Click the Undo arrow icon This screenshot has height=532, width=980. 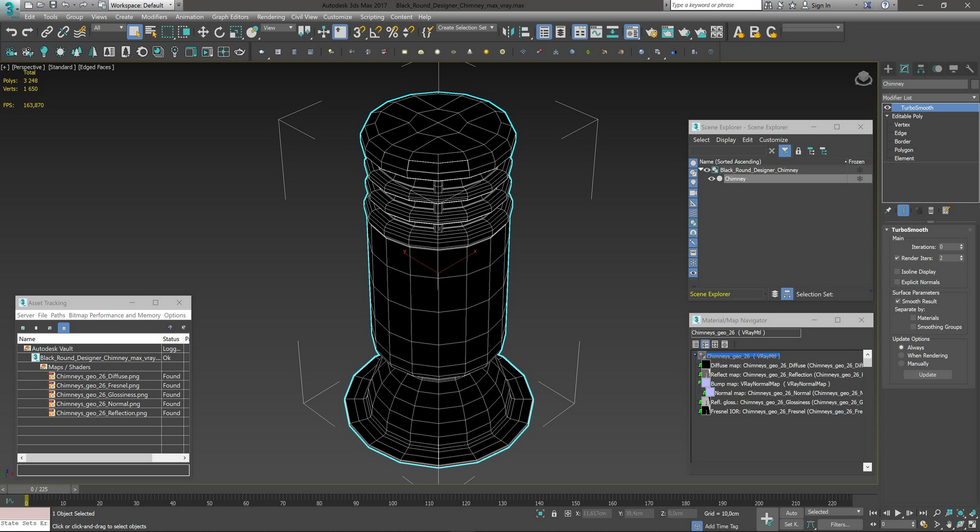pyautogui.click(x=11, y=32)
